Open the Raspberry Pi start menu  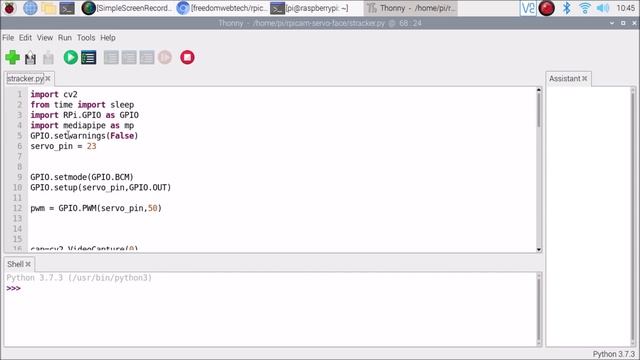[9, 8]
